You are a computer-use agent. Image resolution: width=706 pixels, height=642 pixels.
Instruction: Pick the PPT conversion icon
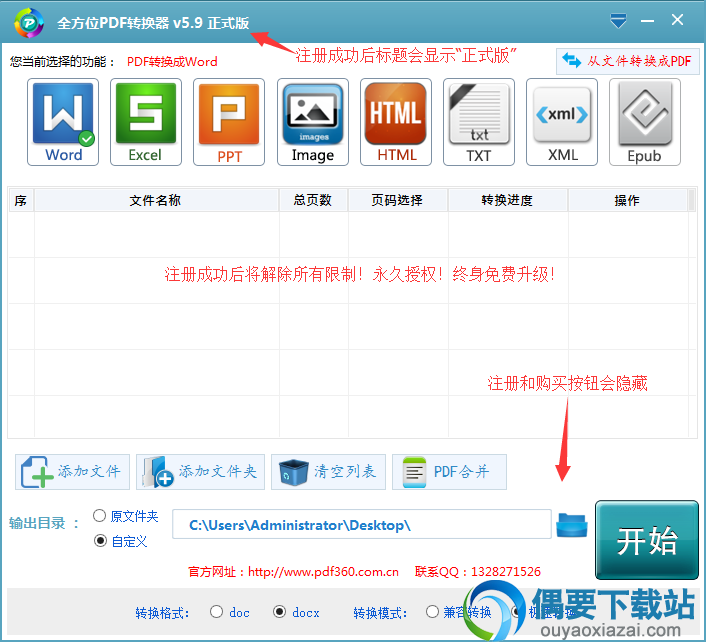229,122
